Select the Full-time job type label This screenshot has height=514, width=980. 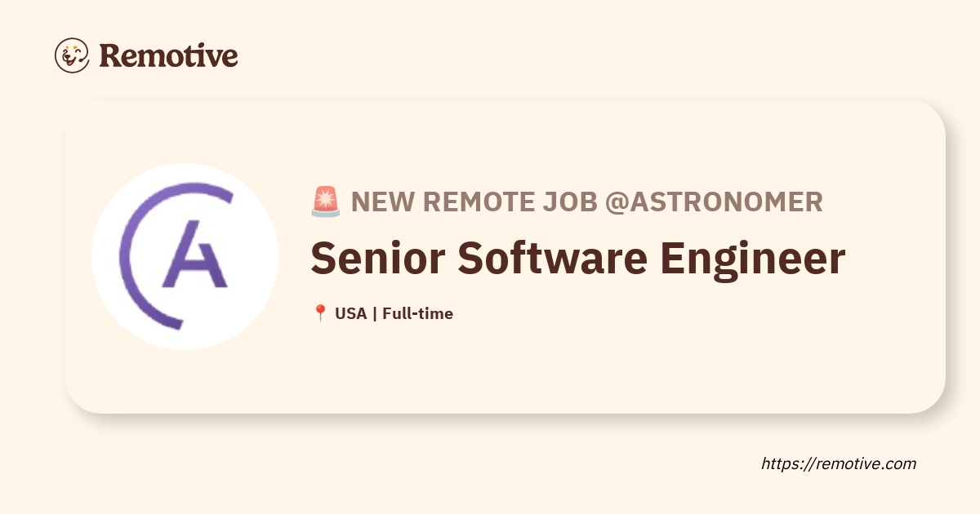(x=417, y=313)
